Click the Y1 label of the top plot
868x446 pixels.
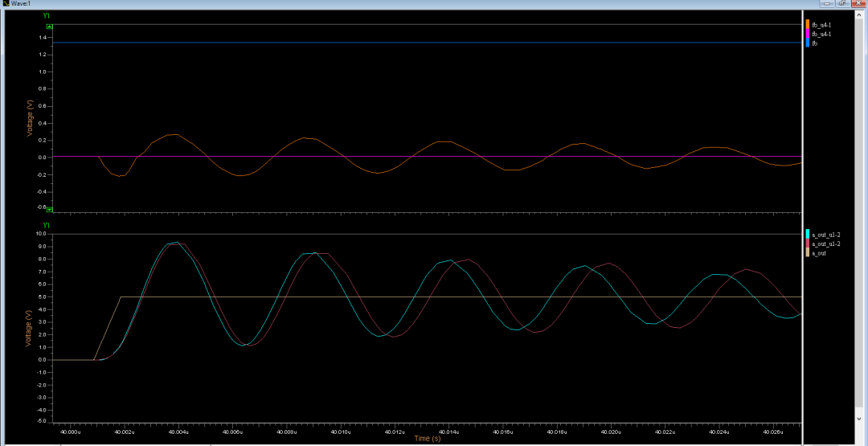point(47,15)
